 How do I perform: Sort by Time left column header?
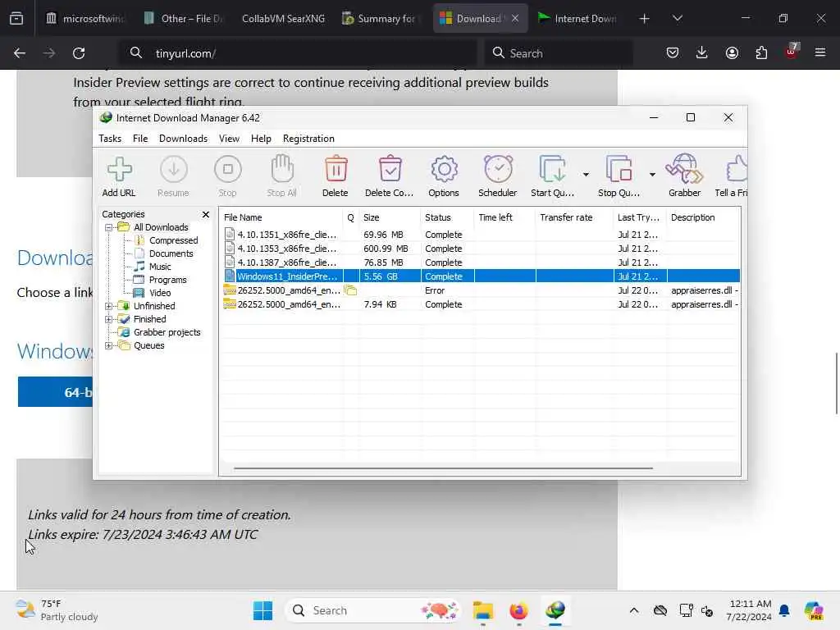[504, 217]
